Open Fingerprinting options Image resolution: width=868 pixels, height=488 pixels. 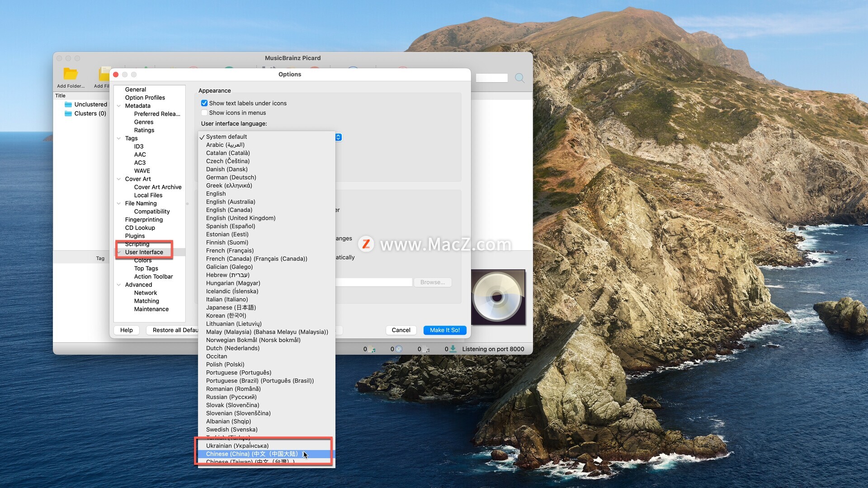pyautogui.click(x=144, y=220)
